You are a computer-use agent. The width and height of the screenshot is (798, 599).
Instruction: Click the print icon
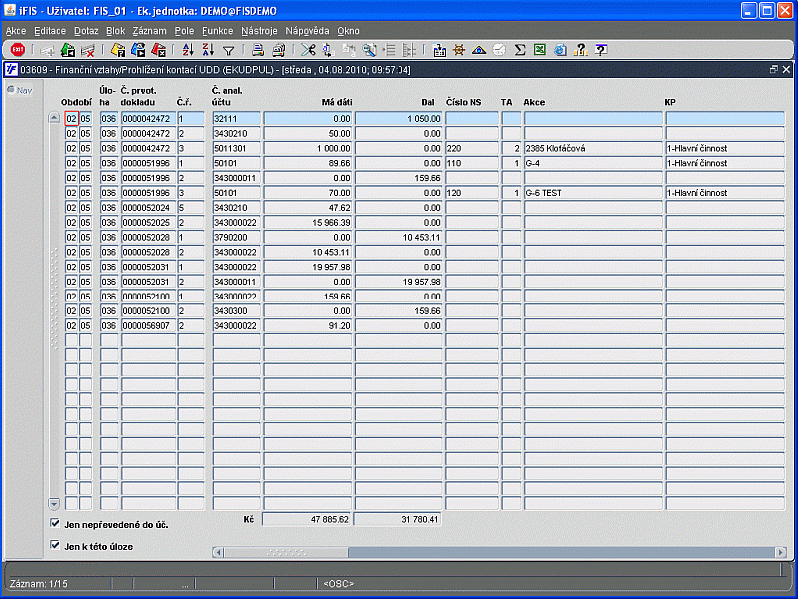tap(258, 50)
